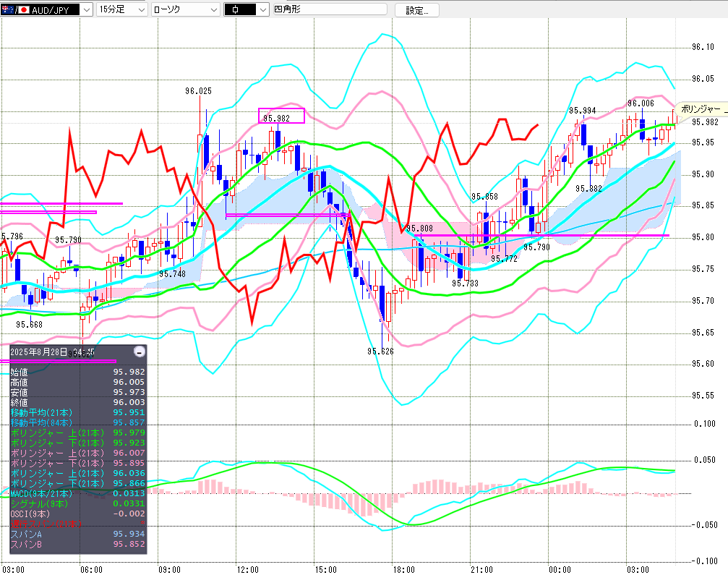Viewport: 728px width, 575px height.
Task: Click the 95.75 price axis label
Action: [x=703, y=269]
